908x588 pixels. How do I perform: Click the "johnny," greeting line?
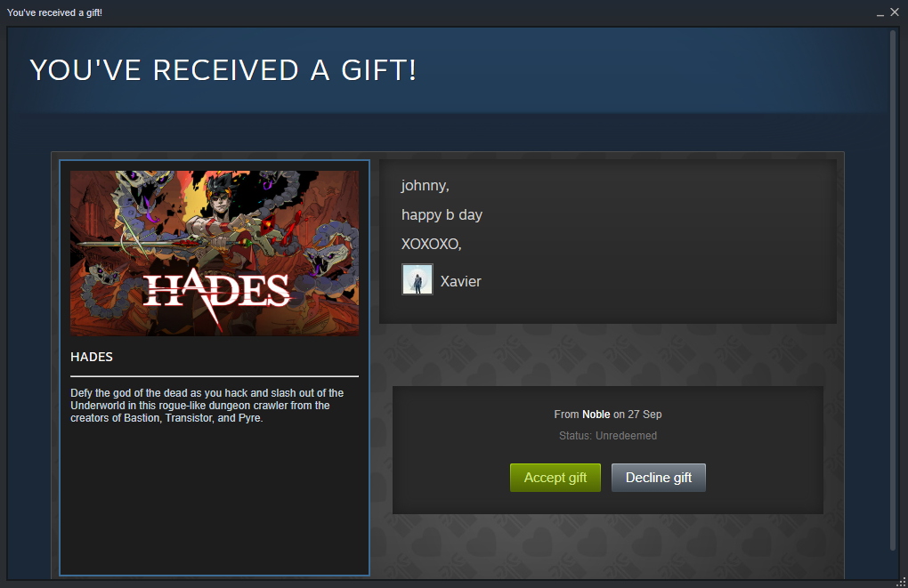coord(425,186)
